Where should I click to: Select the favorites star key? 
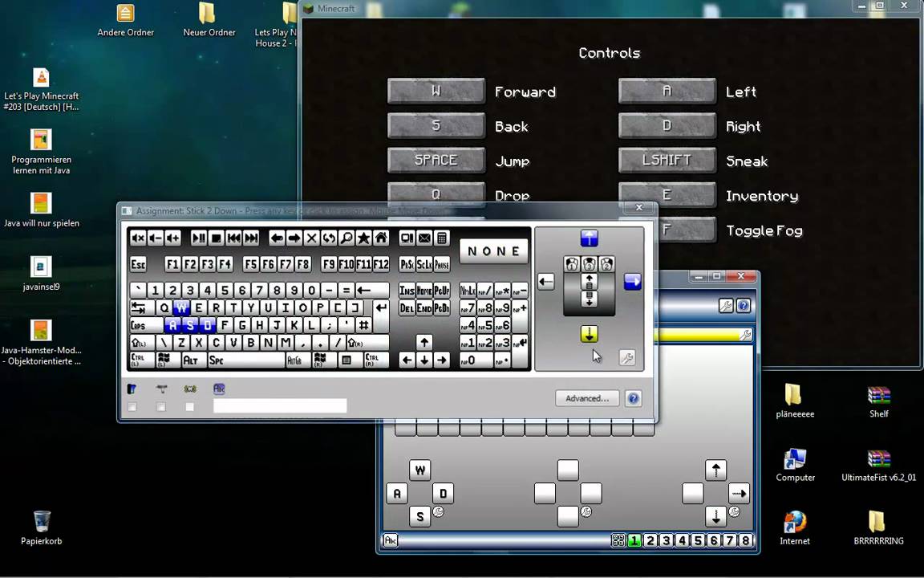pos(363,238)
